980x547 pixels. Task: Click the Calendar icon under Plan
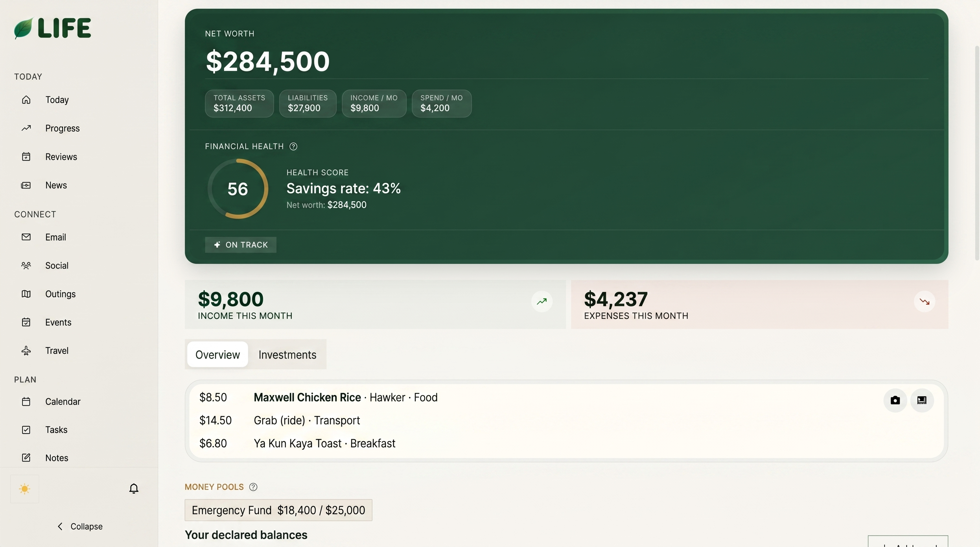click(x=26, y=402)
